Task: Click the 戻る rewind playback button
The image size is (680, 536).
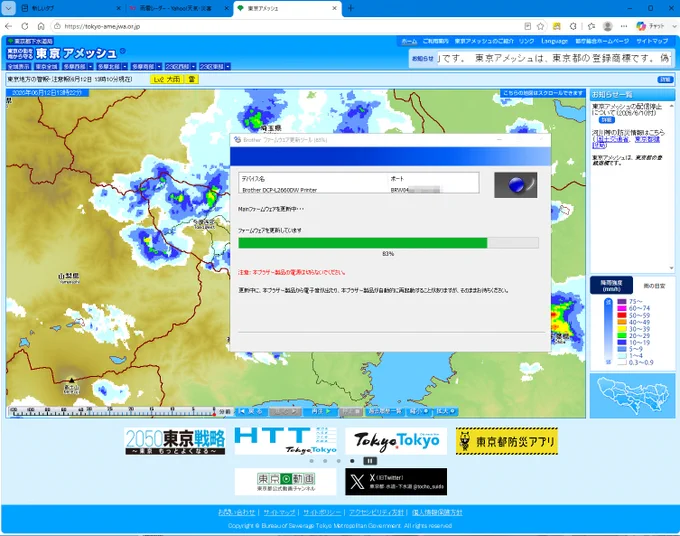Action: point(250,411)
